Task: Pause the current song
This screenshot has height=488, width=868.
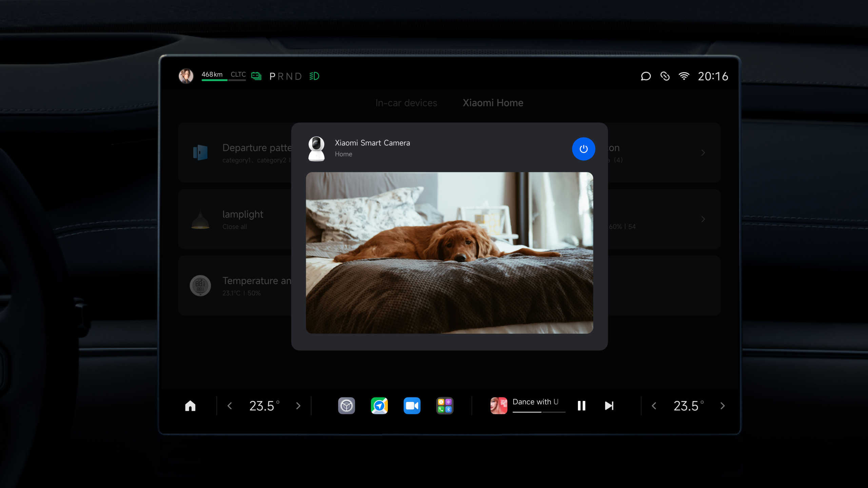Action: click(x=581, y=406)
